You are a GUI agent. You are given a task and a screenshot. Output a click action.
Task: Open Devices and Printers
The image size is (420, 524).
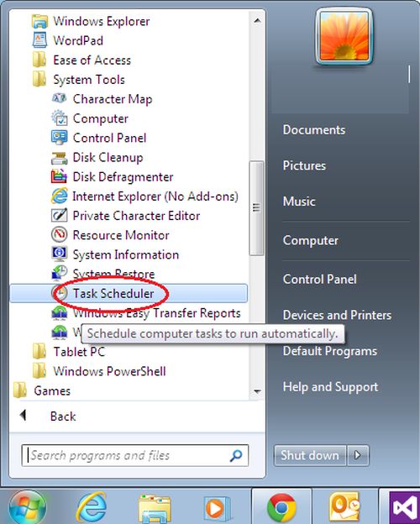click(x=337, y=315)
